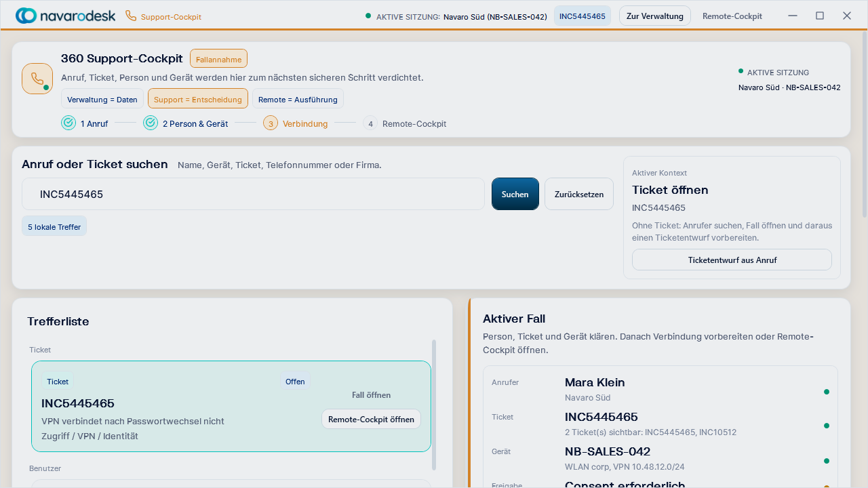
Task: Click the Support = Entscheidung chip
Action: pos(198,99)
